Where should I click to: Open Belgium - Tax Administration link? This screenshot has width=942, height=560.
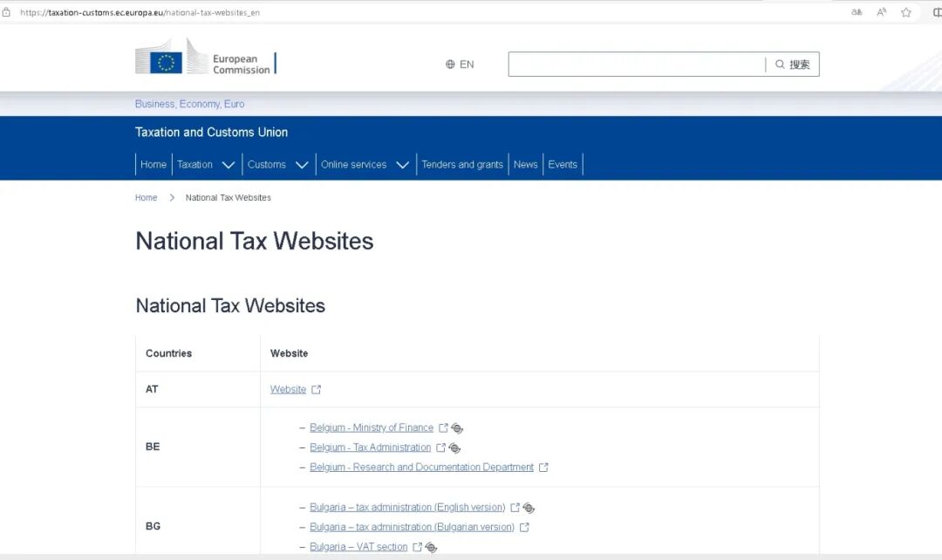coord(370,447)
